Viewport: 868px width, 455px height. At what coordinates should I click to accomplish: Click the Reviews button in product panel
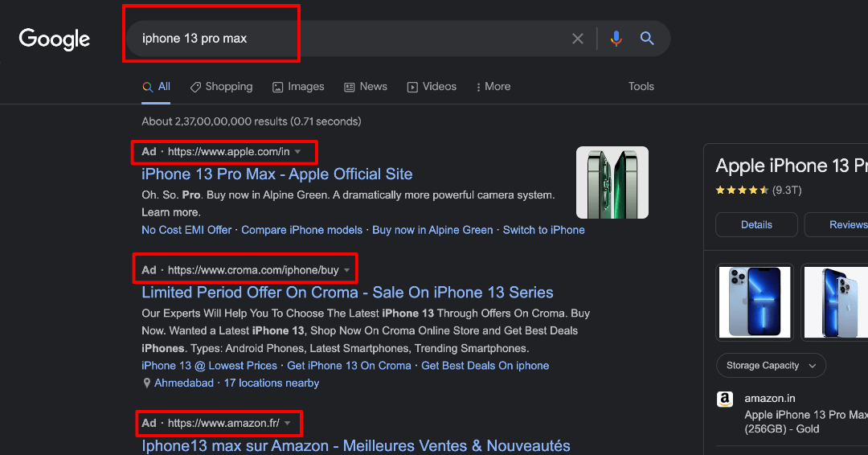point(836,225)
